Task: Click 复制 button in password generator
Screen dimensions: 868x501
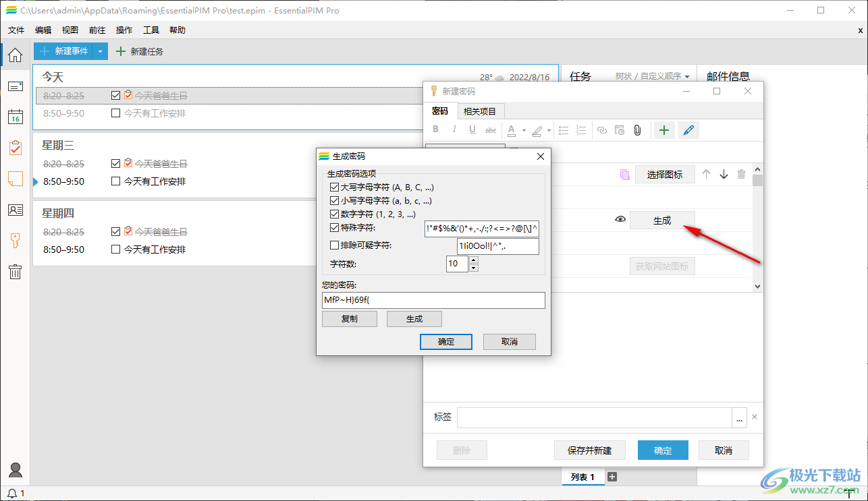Action: [350, 319]
